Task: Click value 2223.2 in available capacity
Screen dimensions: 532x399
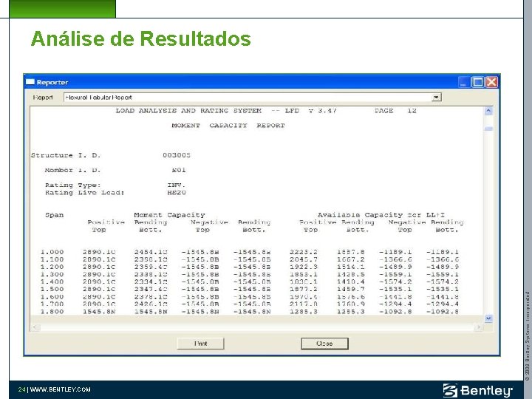Action: (x=304, y=252)
